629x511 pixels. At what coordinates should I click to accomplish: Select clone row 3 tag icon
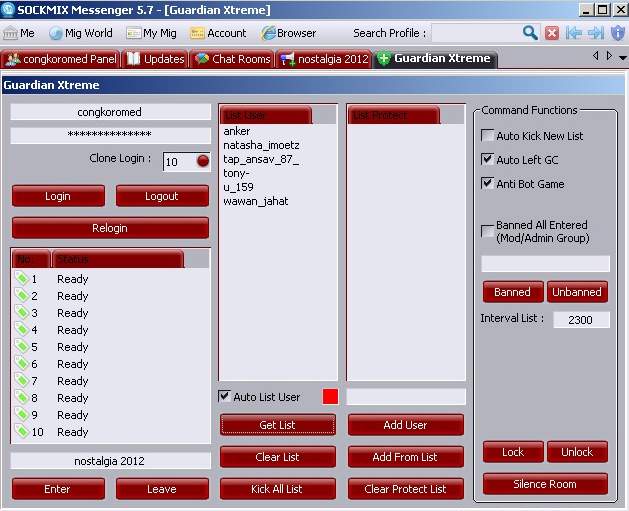(x=22, y=312)
